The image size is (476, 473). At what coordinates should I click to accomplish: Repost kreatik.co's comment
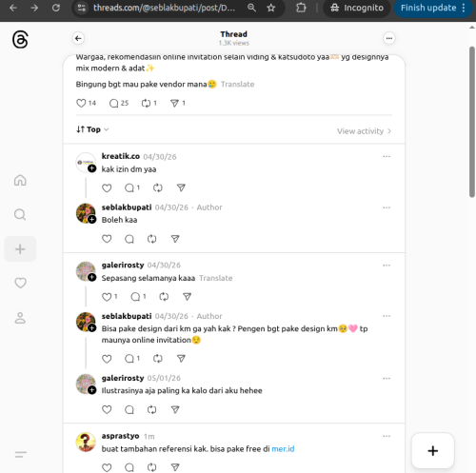[x=158, y=187]
